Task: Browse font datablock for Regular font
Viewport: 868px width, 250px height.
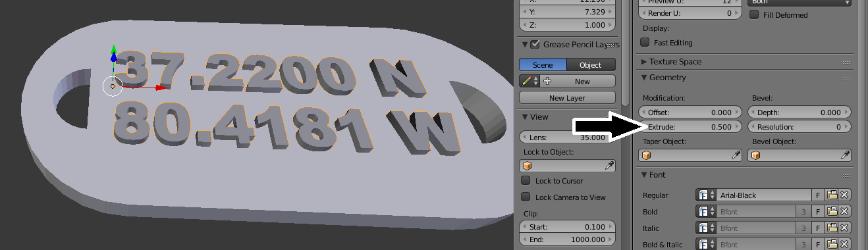Action: pos(706,195)
